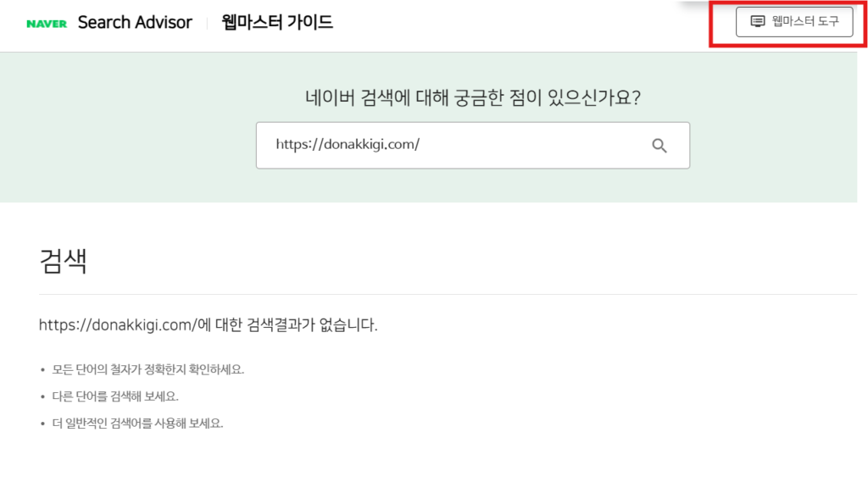This screenshot has height=504, width=868.
Task: Open the 웹마스터 도구 button
Action: pyautogui.click(x=794, y=22)
